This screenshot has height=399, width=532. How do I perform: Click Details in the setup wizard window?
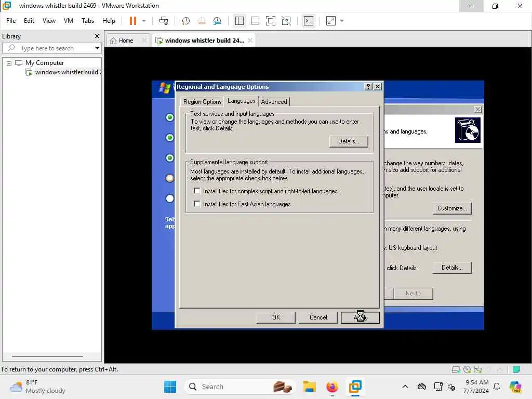[452, 268]
